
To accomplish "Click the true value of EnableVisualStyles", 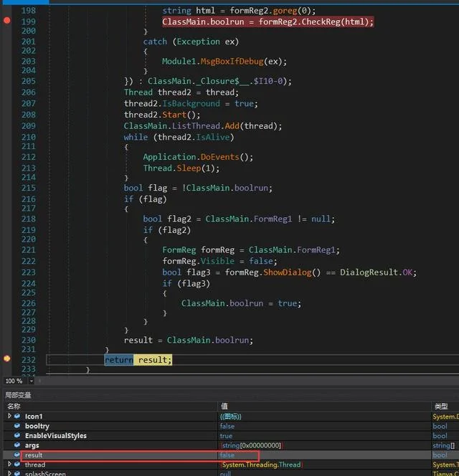I will (x=227, y=436).
